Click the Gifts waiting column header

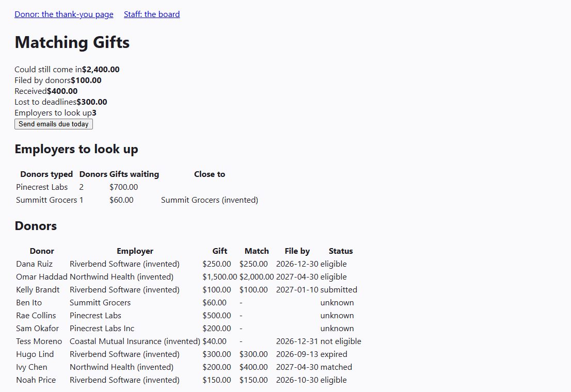(x=134, y=174)
